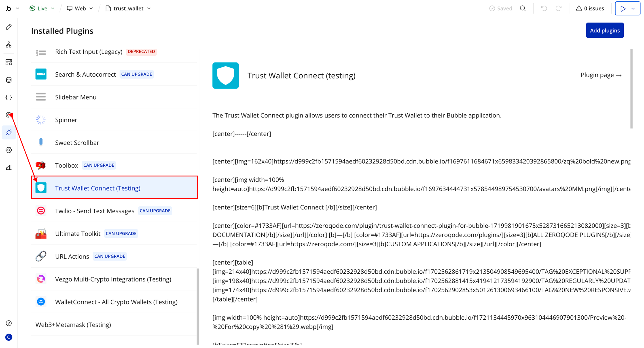The width and height of the screenshot is (644, 348).
Task: Expand the Live version dropdown
Action: (x=42, y=8)
